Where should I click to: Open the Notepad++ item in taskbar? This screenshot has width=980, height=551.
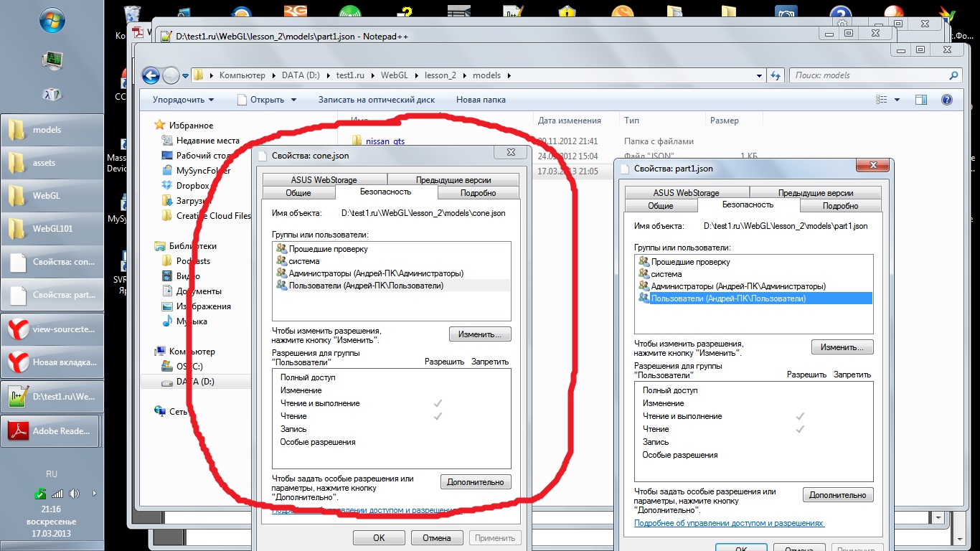(x=52, y=396)
